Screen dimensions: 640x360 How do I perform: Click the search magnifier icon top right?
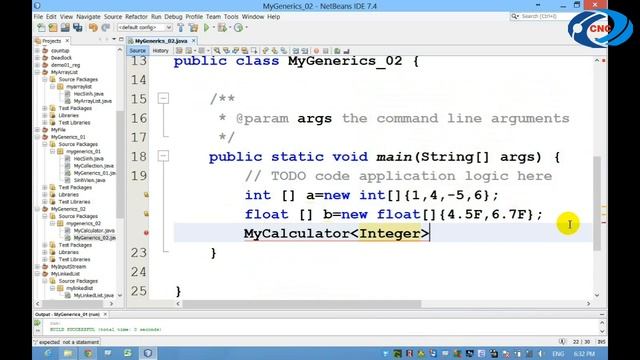(514, 16)
